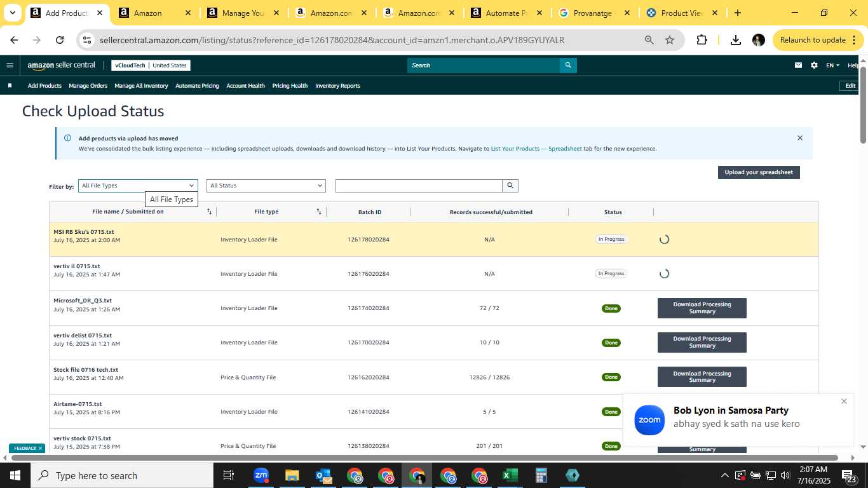Open the Windows Start menu
868x488 pixels.
click(x=15, y=475)
